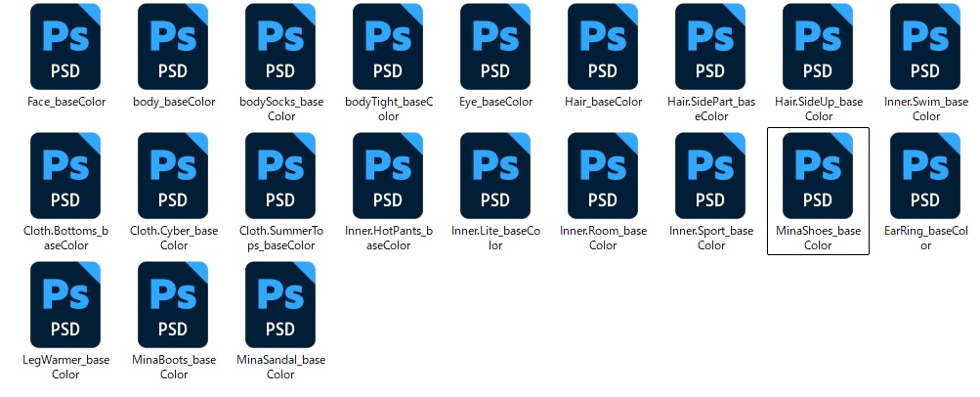The height and width of the screenshot is (397, 980).
Task: Click the Inner.Swim_baseColor file icon
Action: point(925,46)
